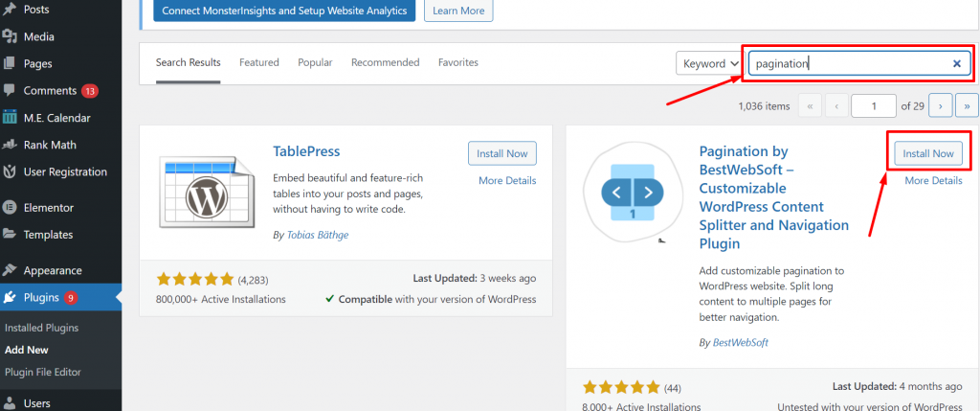Click the Elementor icon
This screenshot has height=411, width=980.
[10, 208]
